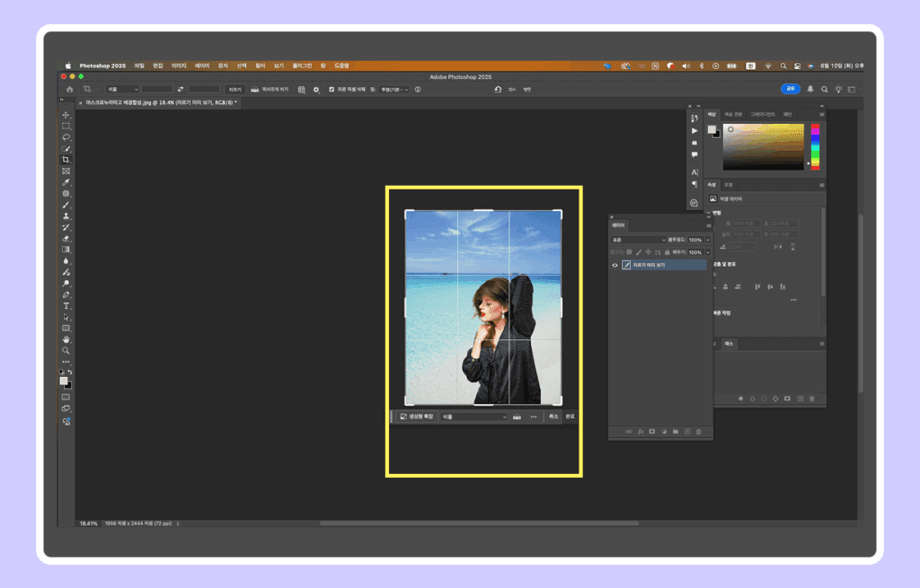Click the trash icon in Layers panel
The width and height of the screenshot is (920, 588).
click(x=699, y=432)
